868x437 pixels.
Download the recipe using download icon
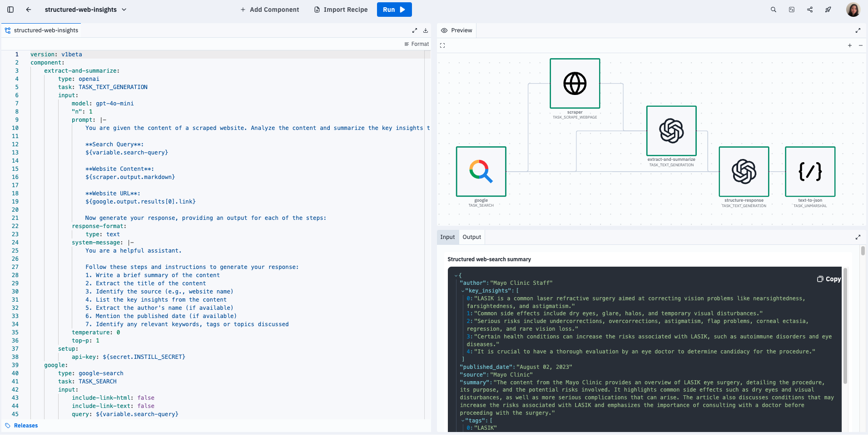pyautogui.click(x=426, y=30)
